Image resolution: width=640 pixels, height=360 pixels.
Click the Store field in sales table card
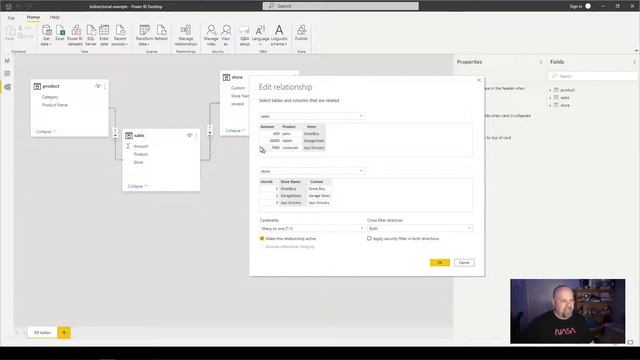(138, 162)
